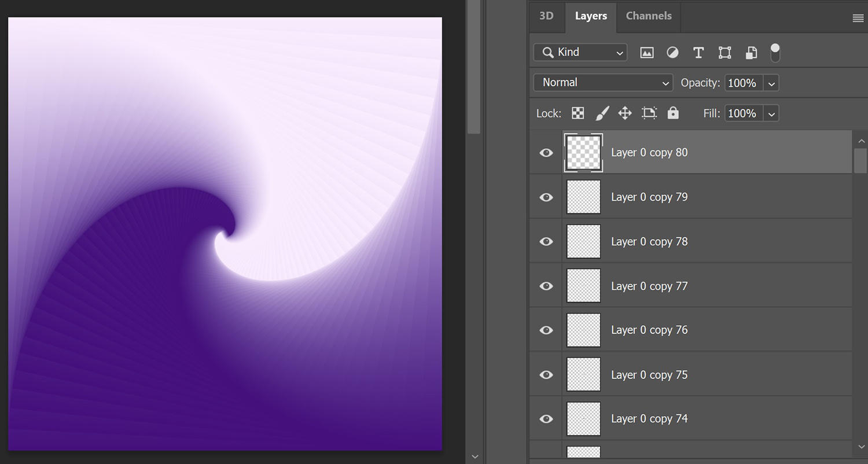This screenshot has width=868, height=464.
Task: Filter layers by pixel type icon
Action: (x=646, y=53)
